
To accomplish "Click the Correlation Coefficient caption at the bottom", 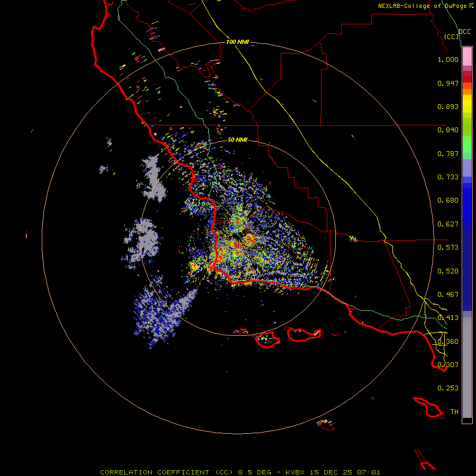I will point(240,472).
